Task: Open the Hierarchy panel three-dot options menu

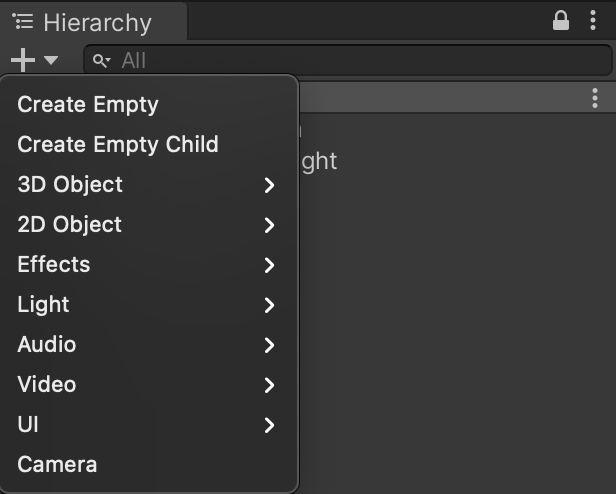Action: pyautogui.click(x=593, y=20)
